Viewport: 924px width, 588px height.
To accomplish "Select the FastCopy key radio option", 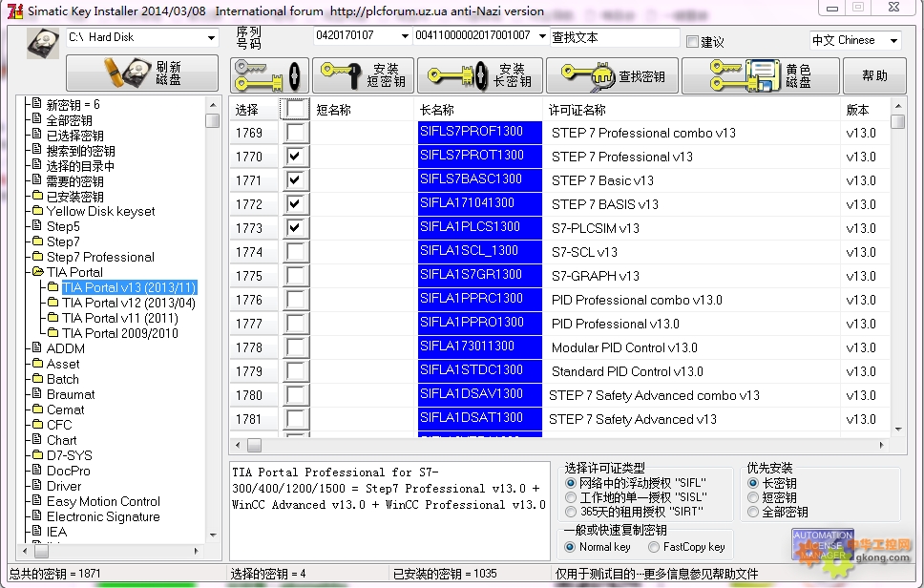I will point(654,547).
